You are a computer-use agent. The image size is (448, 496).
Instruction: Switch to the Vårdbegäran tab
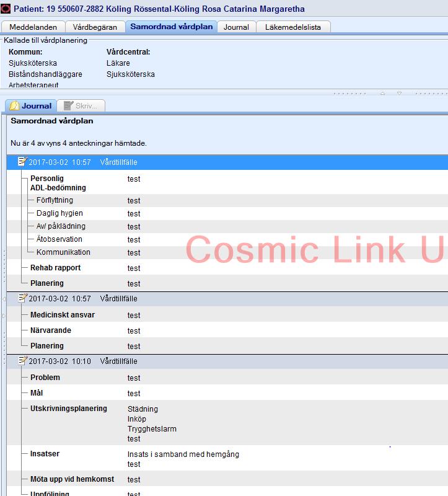(x=95, y=27)
